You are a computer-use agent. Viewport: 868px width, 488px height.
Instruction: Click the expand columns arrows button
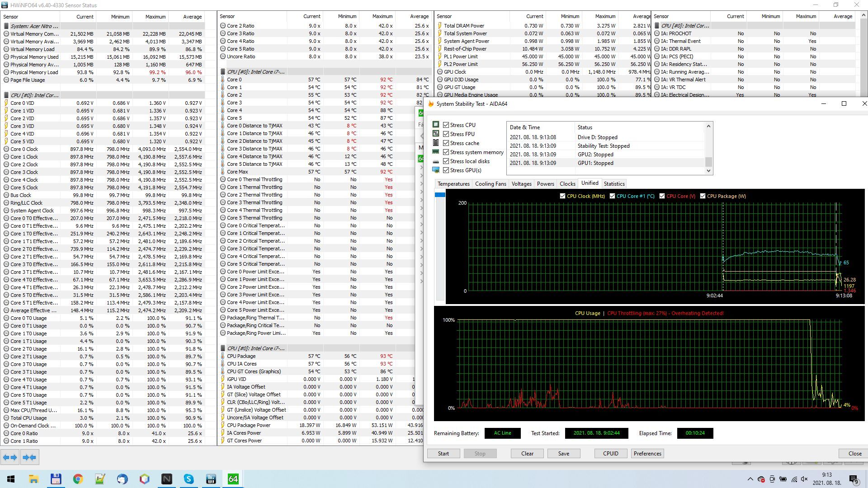pyautogui.click(x=10, y=457)
